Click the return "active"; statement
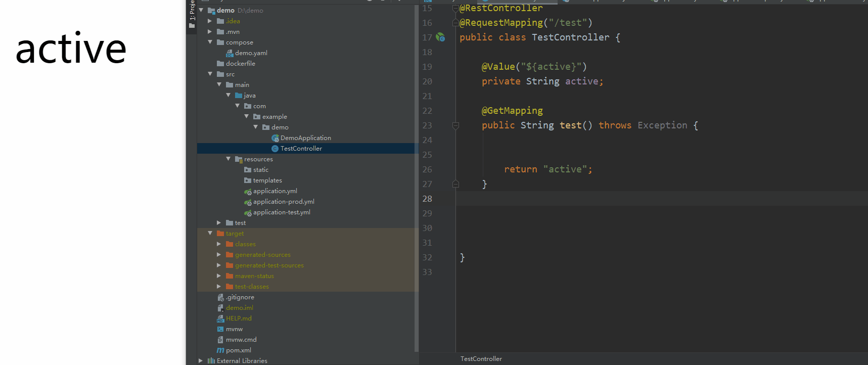The height and width of the screenshot is (365, 868). click(548, 169)
